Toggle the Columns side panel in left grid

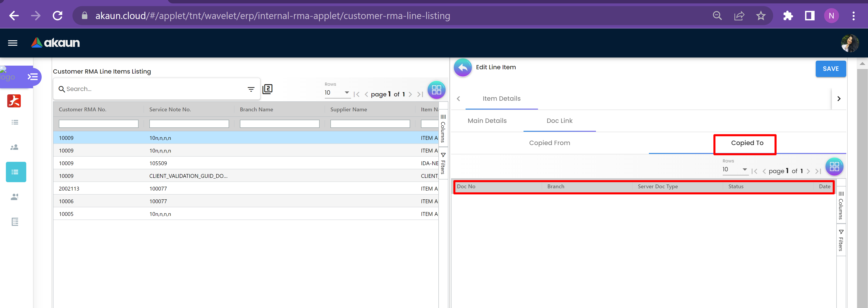(443, 129)
